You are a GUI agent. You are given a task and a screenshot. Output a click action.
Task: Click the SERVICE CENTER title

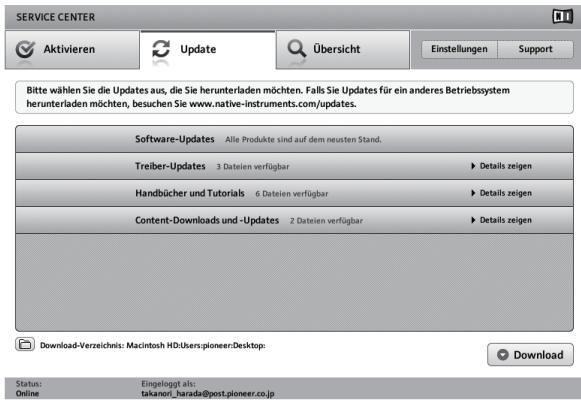tap(56, 17)
